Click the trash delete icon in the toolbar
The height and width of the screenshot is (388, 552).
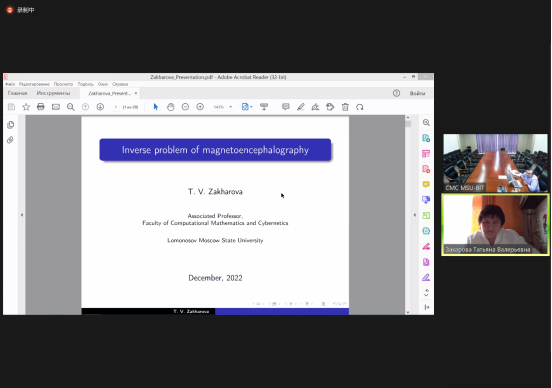(x=345, y=107)
